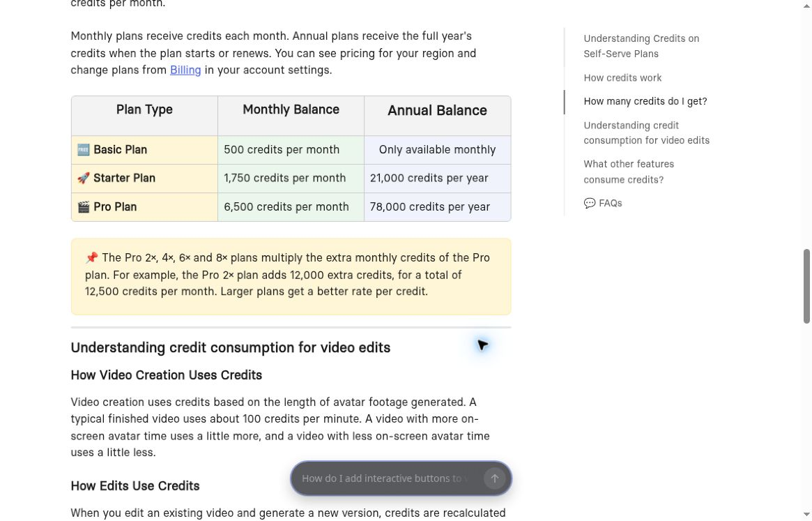Send the chat question with the arrow button
The width and height of the screenshot is (812, 521).
coord(494,478)
